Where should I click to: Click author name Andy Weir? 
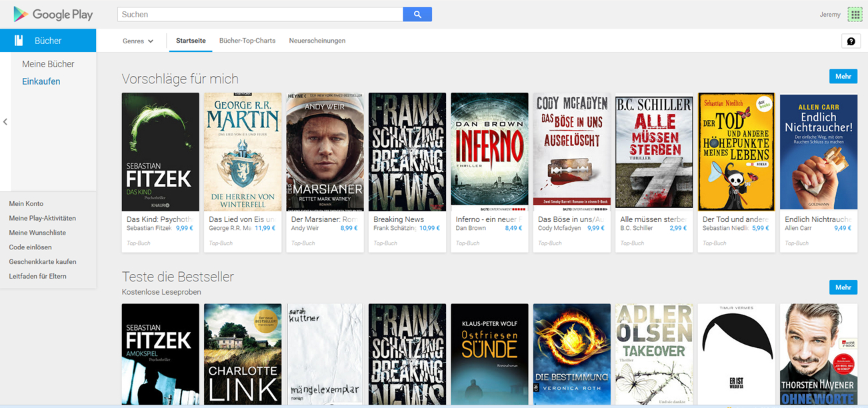[306, 228]
